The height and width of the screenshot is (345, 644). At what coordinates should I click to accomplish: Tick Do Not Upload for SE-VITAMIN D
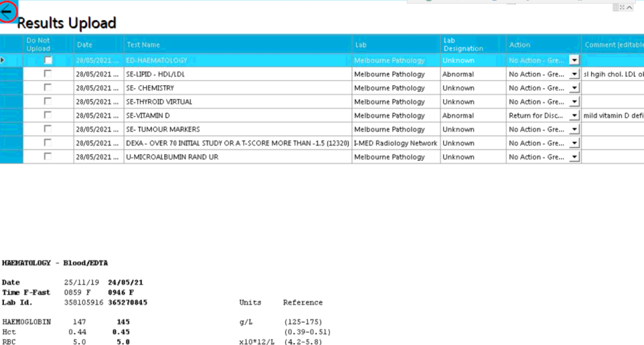pyautogui.click(x=48, y=115)
